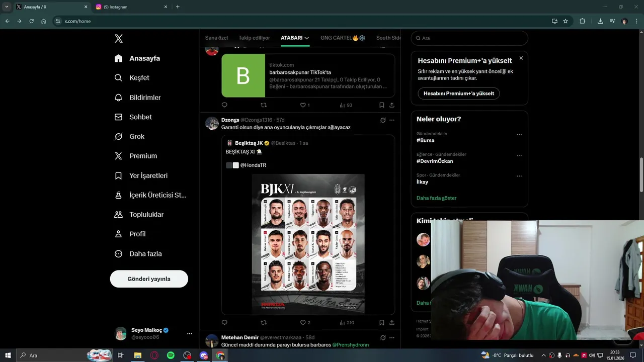Open more options for #Bursa trend
The height and width of the screenshot is (362, 644).
tap(519, 134)
